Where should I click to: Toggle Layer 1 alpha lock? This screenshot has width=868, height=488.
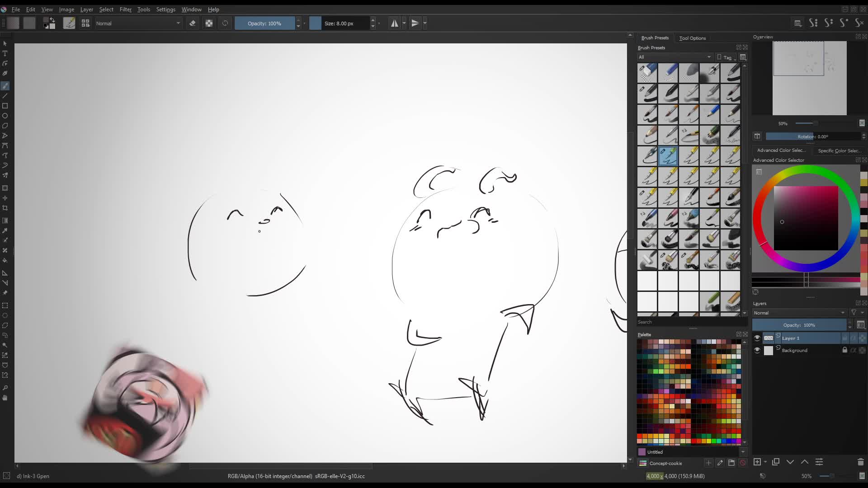pos(862,338)
